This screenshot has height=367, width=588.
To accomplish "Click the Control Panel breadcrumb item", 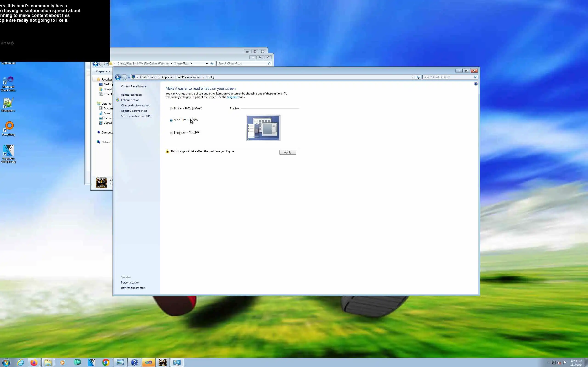I will pos(148,77).
